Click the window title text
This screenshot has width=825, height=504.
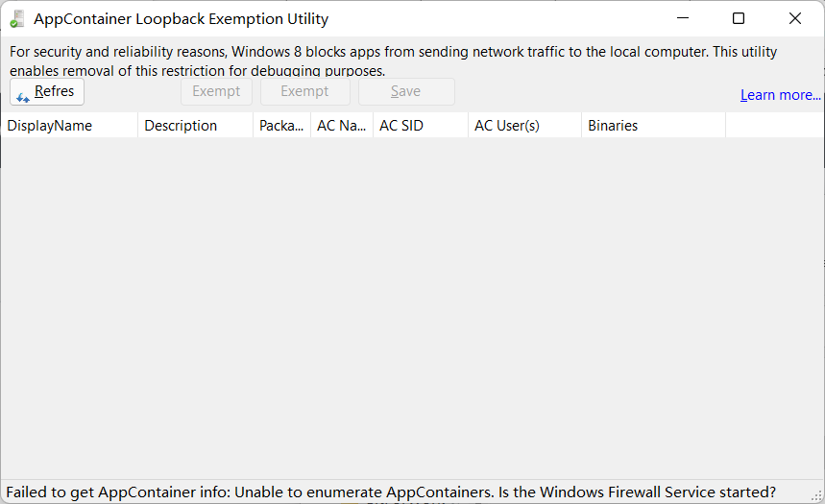tap(181, 18)
